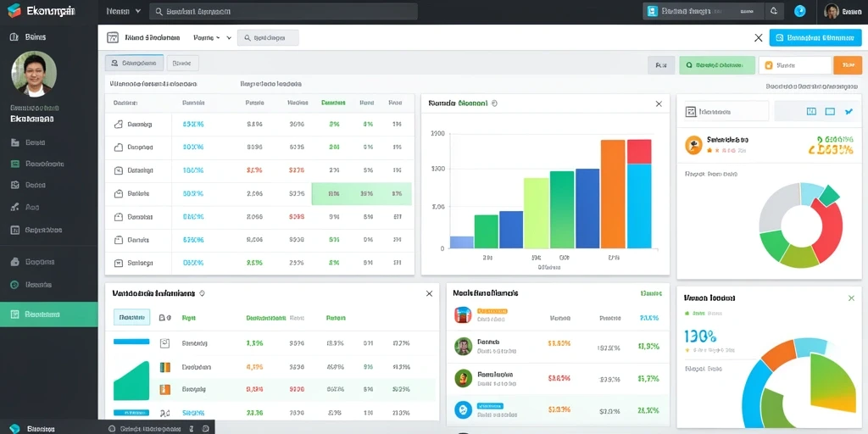
Task: Close the bottom-left table panel
Action: click(x=429, y=293)
